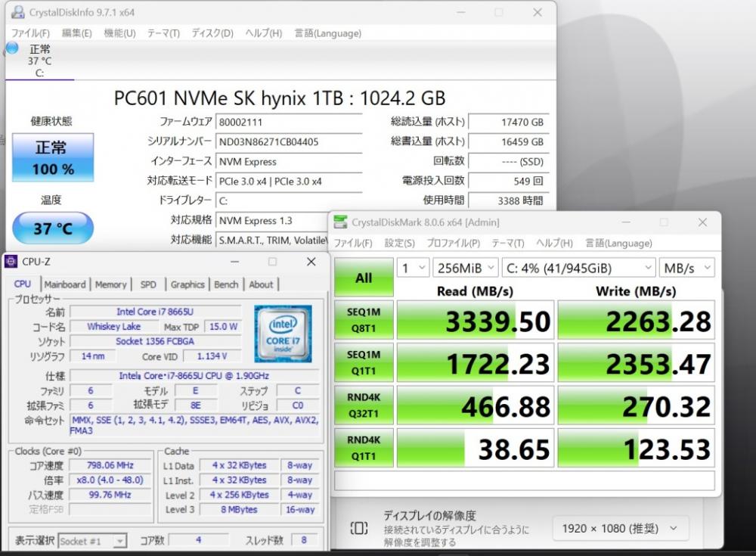Click the firmware field 80002111
This screenshot has width=756, height=556.
click(x=289, y=122)
